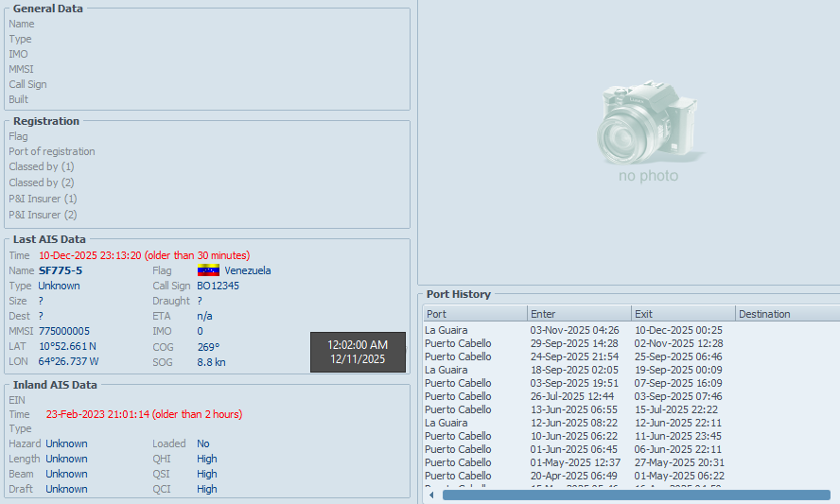The height and width of the screenshot is (504, 840).
Task: Select Puerto Cabello row entered 26-Jul-2025 12:44
Action: pyautogui.click(x=632, y=396)
